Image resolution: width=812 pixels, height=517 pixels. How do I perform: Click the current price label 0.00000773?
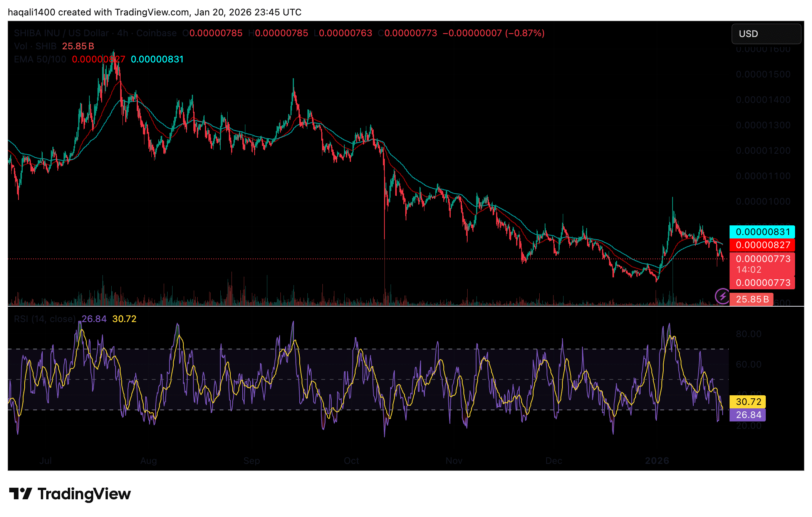click(762, 258)
